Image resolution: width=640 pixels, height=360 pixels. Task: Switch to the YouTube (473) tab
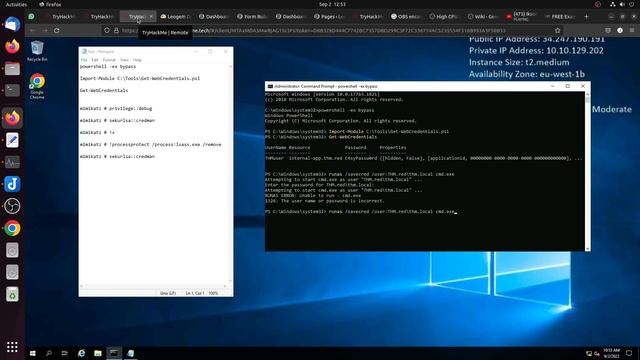point(521,17)
